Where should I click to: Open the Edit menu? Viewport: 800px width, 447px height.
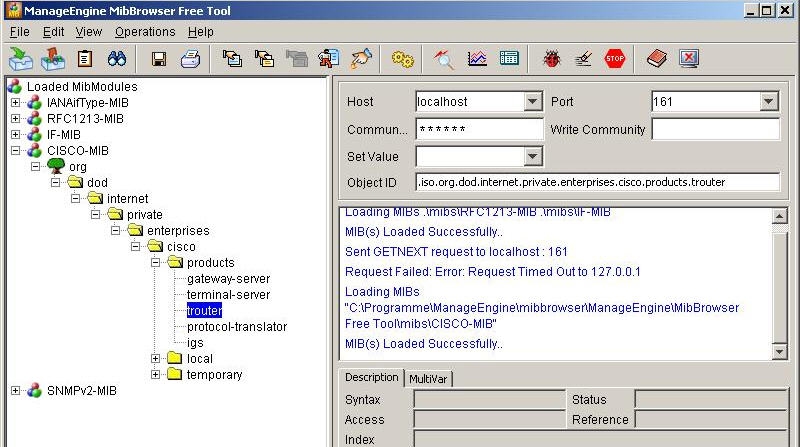[x=53, y=32]
